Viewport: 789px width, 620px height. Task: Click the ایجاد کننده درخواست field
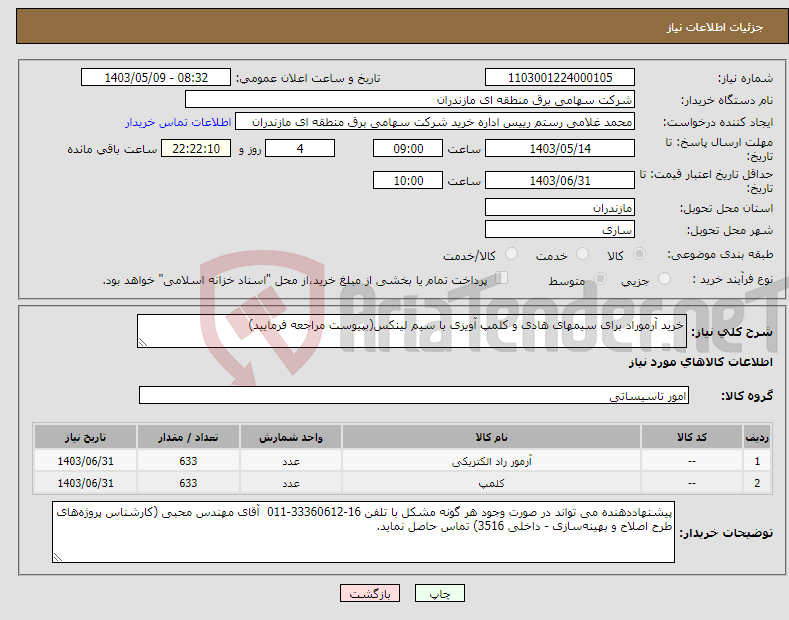(435, 122)
